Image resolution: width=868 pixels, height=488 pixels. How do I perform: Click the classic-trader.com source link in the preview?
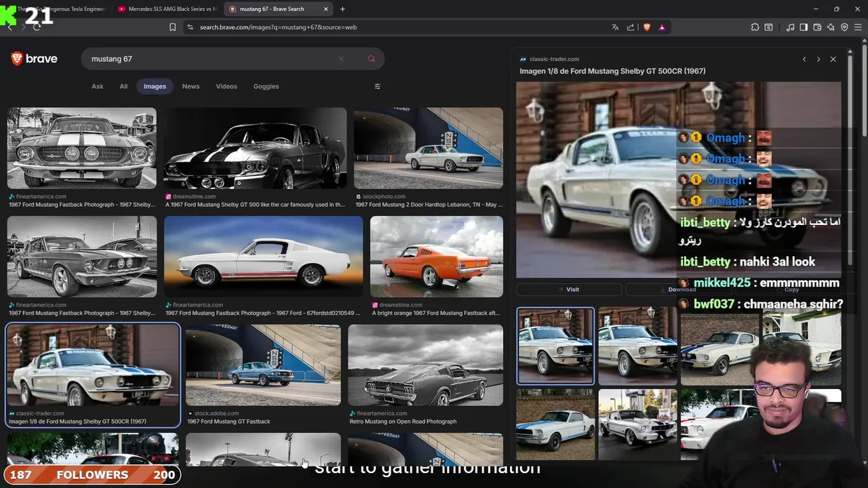point(554,59)
